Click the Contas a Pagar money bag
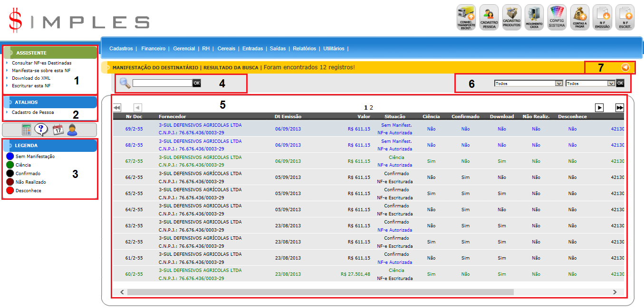The height and width of the screenshot is (308, 644). (579, 17)
